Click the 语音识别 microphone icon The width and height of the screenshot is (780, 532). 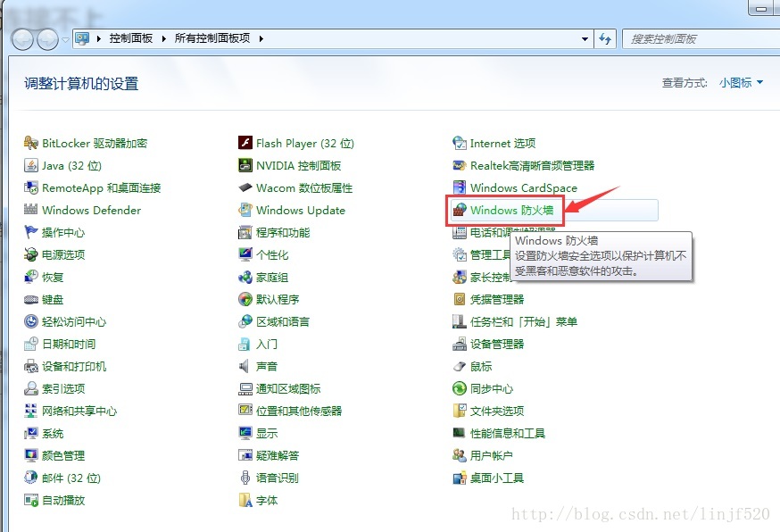[245, 478]
